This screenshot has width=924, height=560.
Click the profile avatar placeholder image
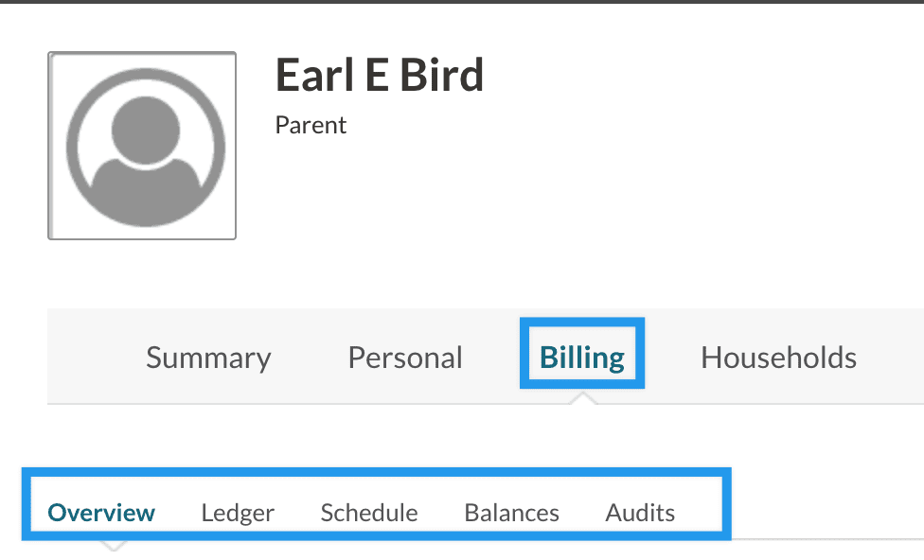click(x=142, y=145)
